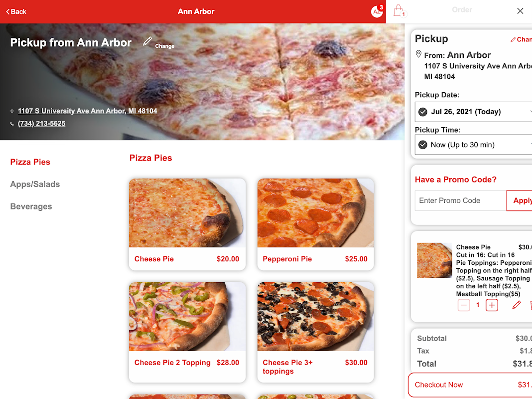Select the Apps/Salads menu category

pos(35,184)
